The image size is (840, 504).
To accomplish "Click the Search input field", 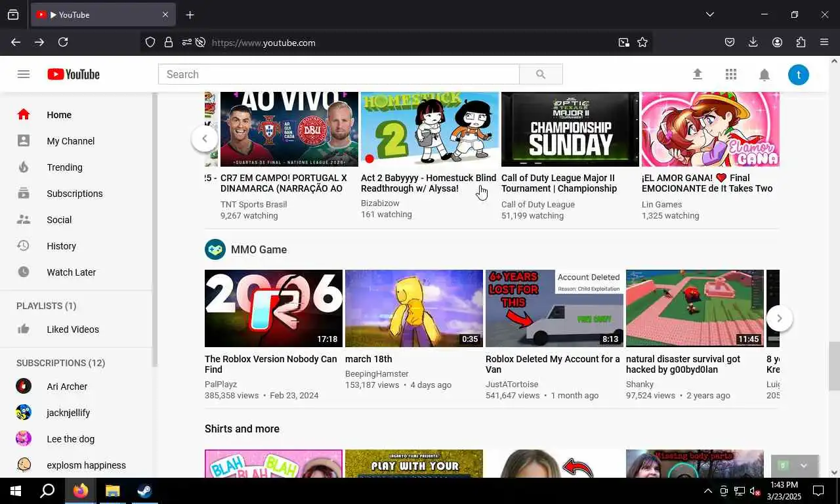I will pos(339,74).
